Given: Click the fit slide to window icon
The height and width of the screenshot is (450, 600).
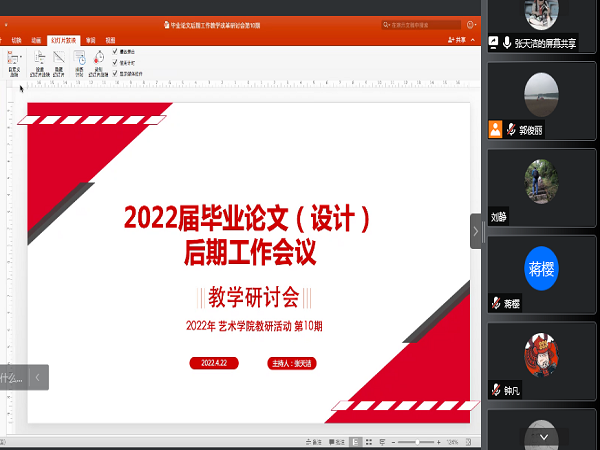Looking at the screenshot, I should [x=469, y=442].
